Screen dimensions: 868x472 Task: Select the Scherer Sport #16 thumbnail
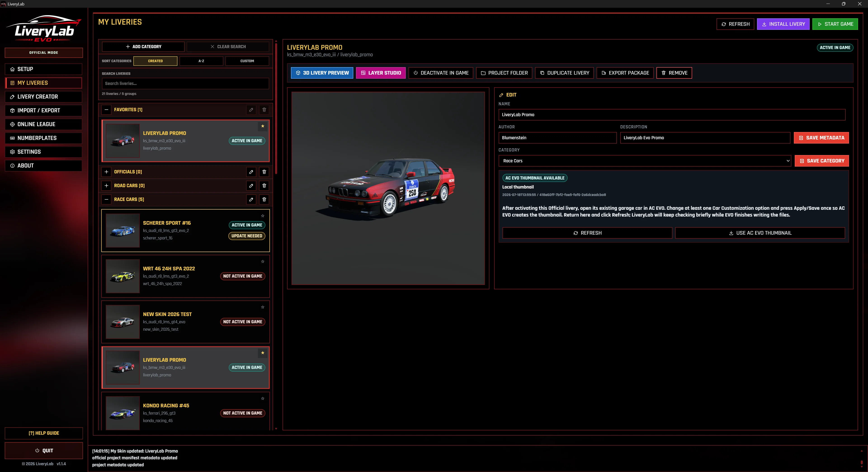pyautogui.click(x=123, y=230)
